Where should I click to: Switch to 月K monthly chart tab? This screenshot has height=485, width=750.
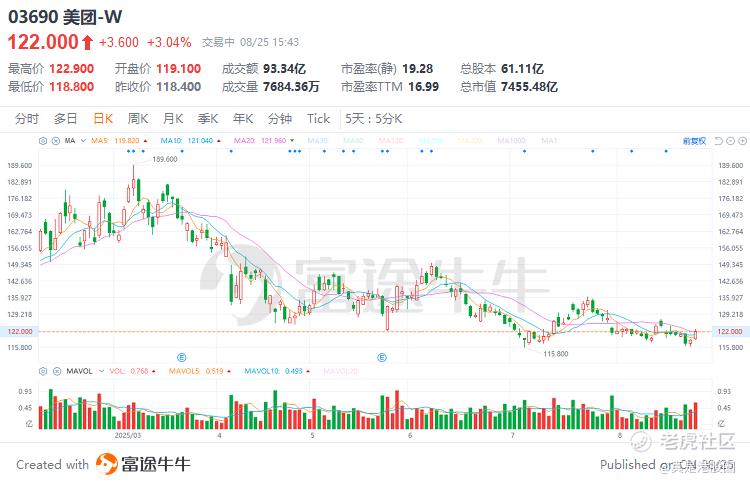coord(173,119)
